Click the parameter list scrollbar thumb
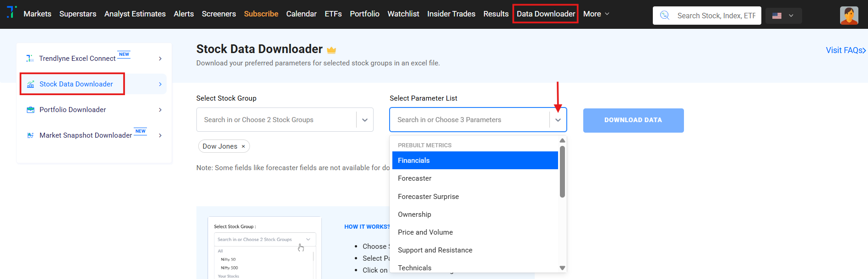Screen dimensions: 868x279 pyautogui.click(x=562, y=172)
